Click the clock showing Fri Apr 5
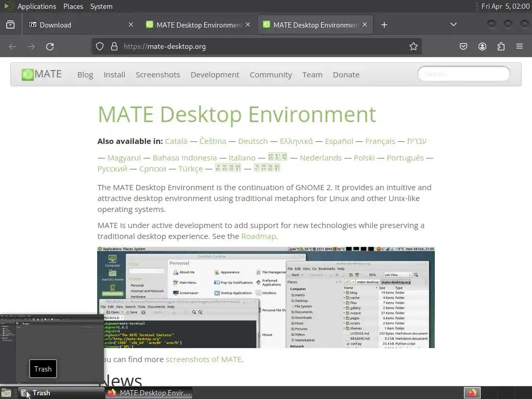The image size is (532, 399). 506,6
